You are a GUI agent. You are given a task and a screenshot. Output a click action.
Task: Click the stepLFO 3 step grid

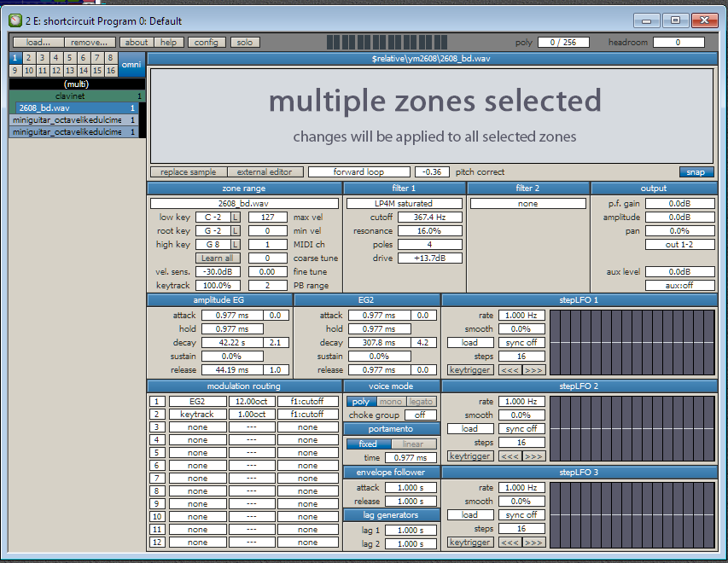(632, 514)
